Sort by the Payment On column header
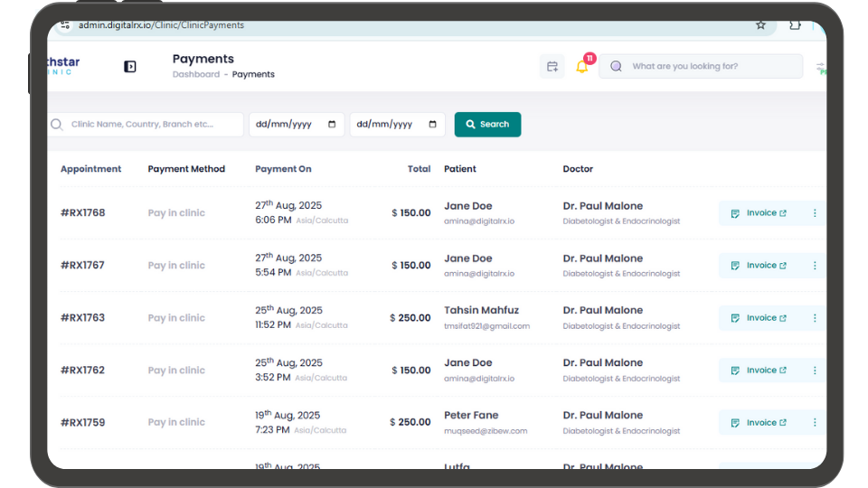The image size is (868, 488). 283,169
